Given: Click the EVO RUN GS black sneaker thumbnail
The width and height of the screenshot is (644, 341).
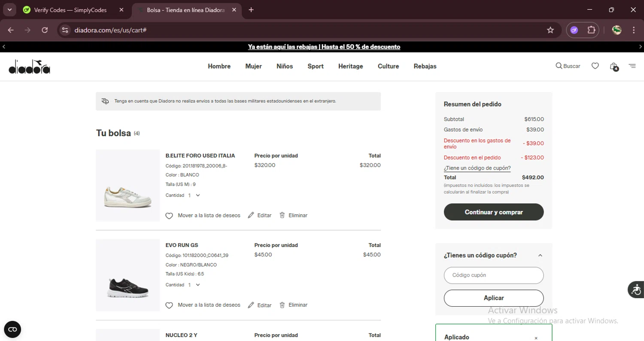Looking at the screenshot, I should click(x=128, y=275).
